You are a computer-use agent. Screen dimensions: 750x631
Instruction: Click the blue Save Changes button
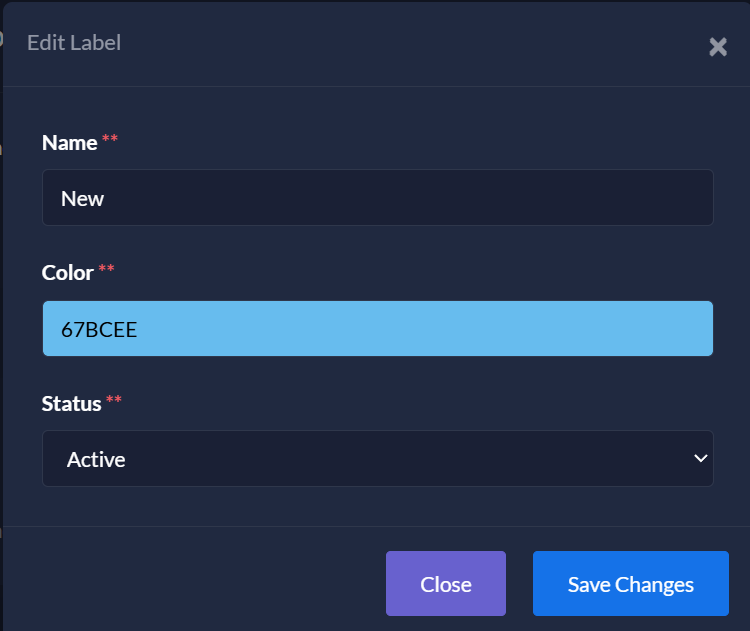point(630,584)
